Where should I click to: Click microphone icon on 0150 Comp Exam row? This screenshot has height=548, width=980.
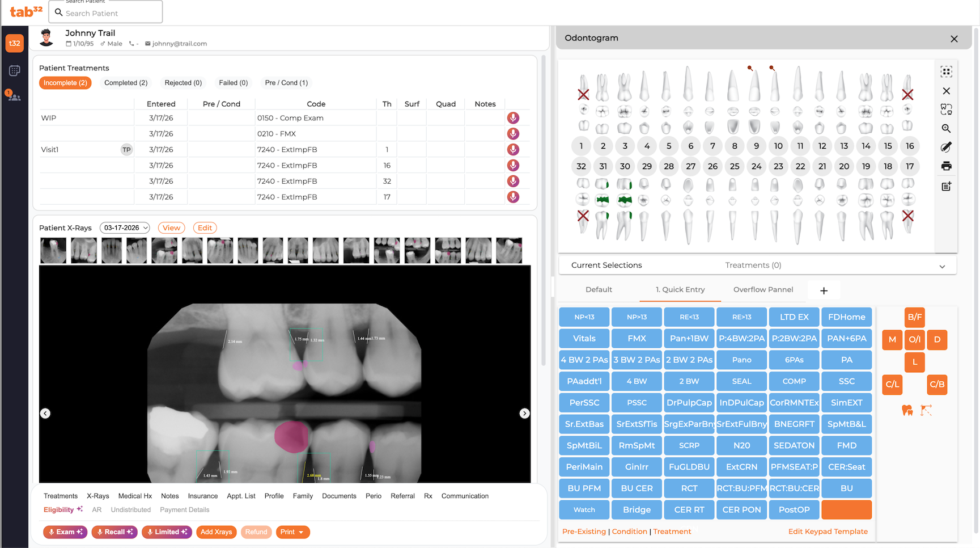pos(513,118)
